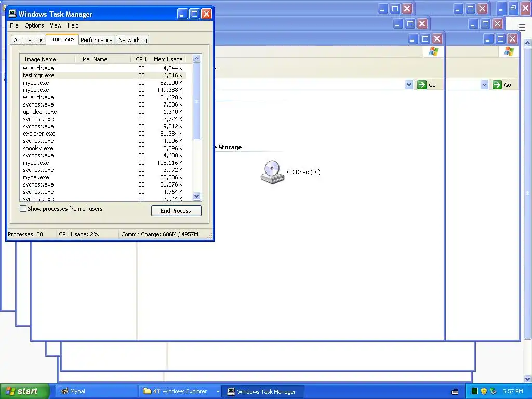Image resolution: width=532 pixels, height=399 pixels.
Task: Switch to the Performance tab
Action: [x=96, y=40]
